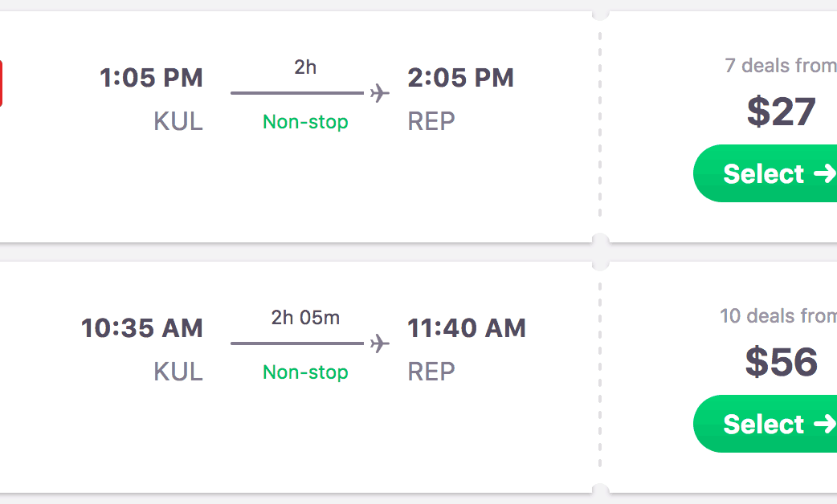Viewport: 837px width, 504px height.
Task: Click the airplane icon on 2h 05m flight
Action: (x=380, y=344)
